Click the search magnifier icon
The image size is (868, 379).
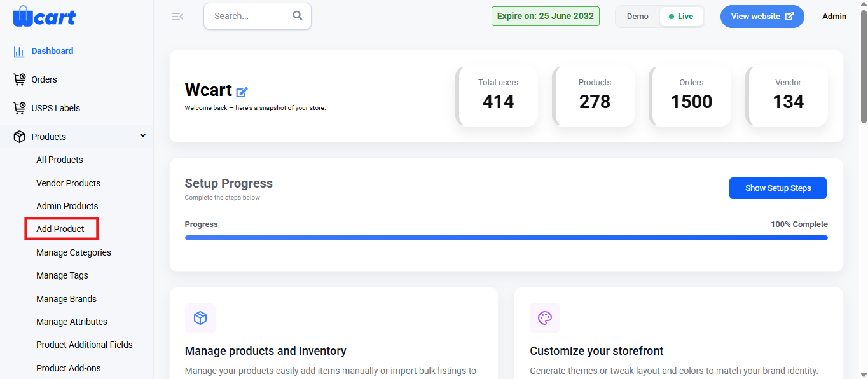click(298, 16)
